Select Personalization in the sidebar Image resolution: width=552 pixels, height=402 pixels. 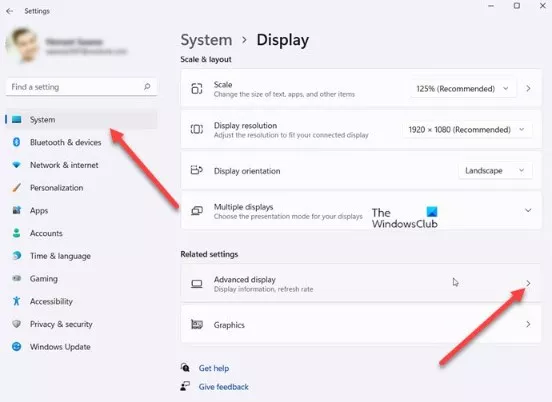[81, 188]
